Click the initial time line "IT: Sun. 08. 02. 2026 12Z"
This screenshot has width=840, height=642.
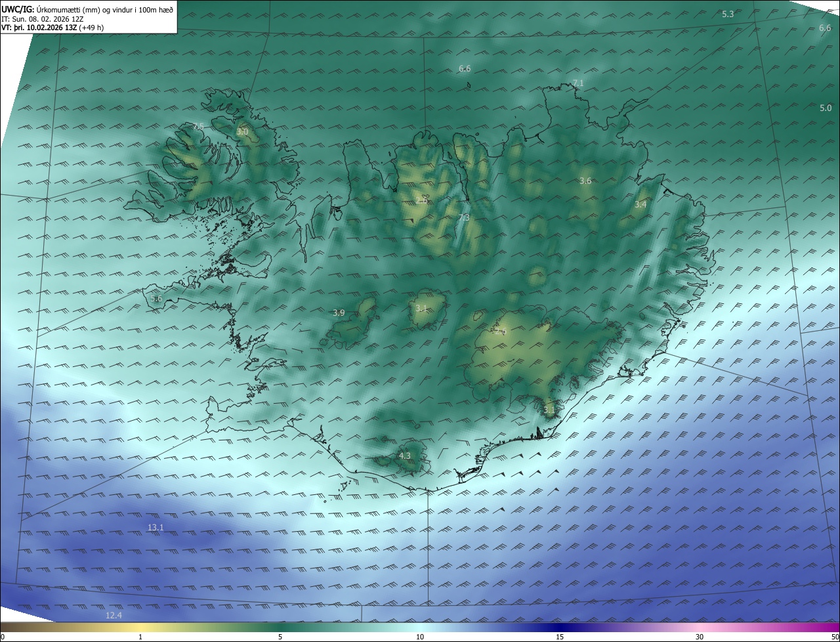42,18
